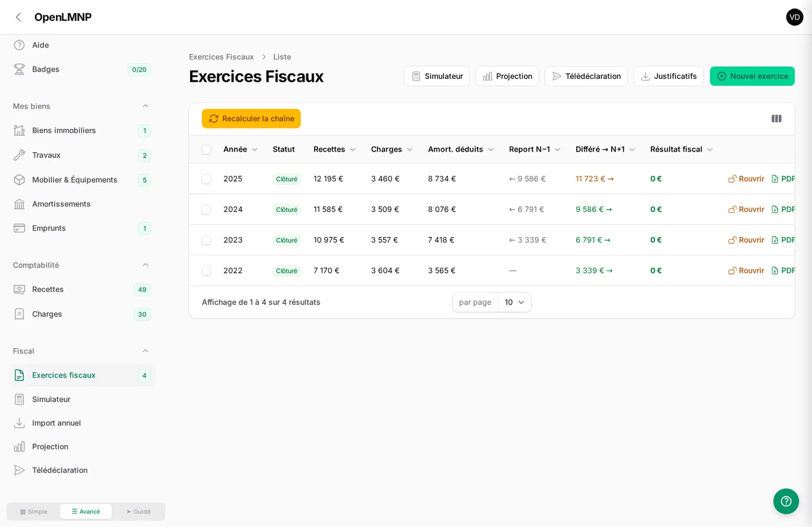Open PDF for the 2023 exercise
Screen dimensions: 812x527
pyautogui.click(x=783, y=240)
